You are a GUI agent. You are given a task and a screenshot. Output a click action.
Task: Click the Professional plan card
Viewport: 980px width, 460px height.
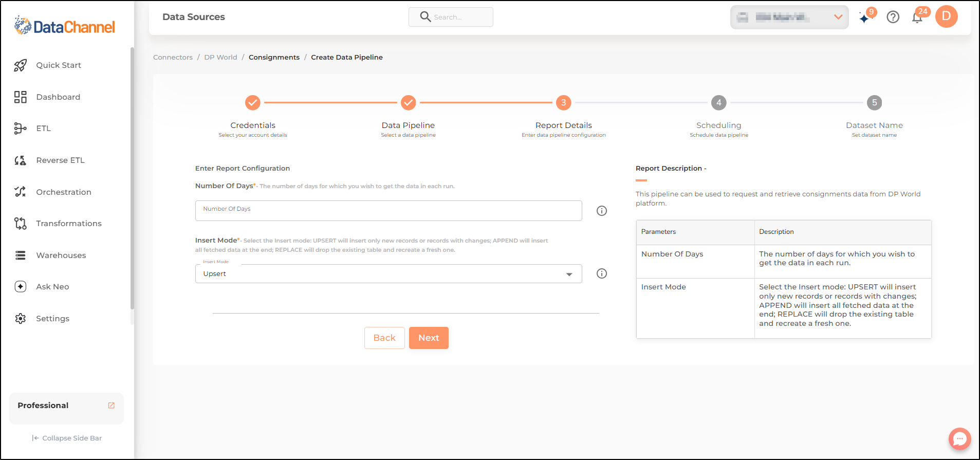(x=66, y=409)
